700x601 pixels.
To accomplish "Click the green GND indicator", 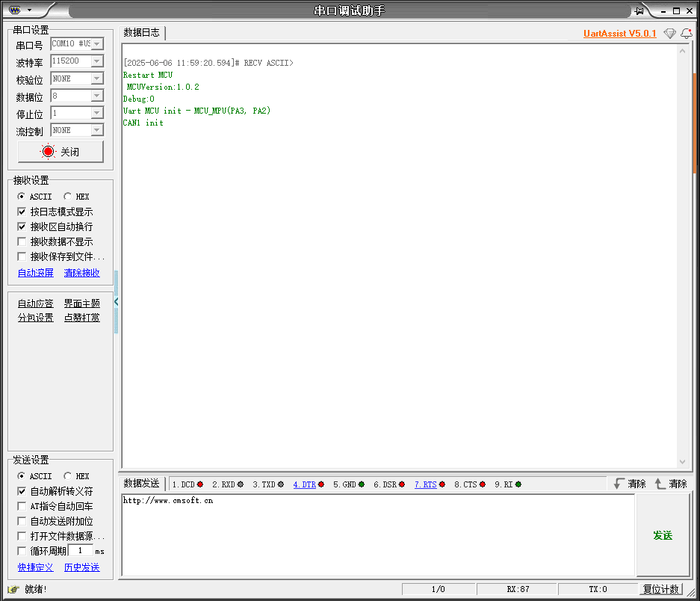I will pos(362,484).
